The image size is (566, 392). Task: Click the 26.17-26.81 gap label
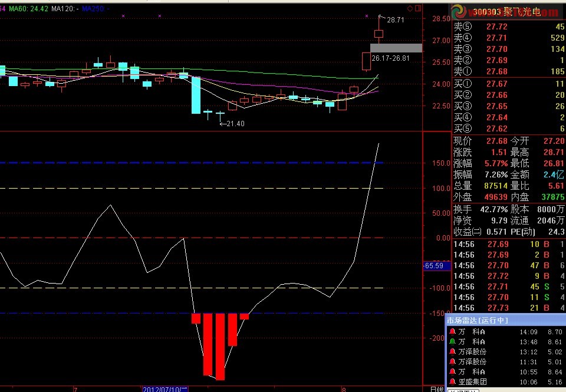(x=390, y=58)
